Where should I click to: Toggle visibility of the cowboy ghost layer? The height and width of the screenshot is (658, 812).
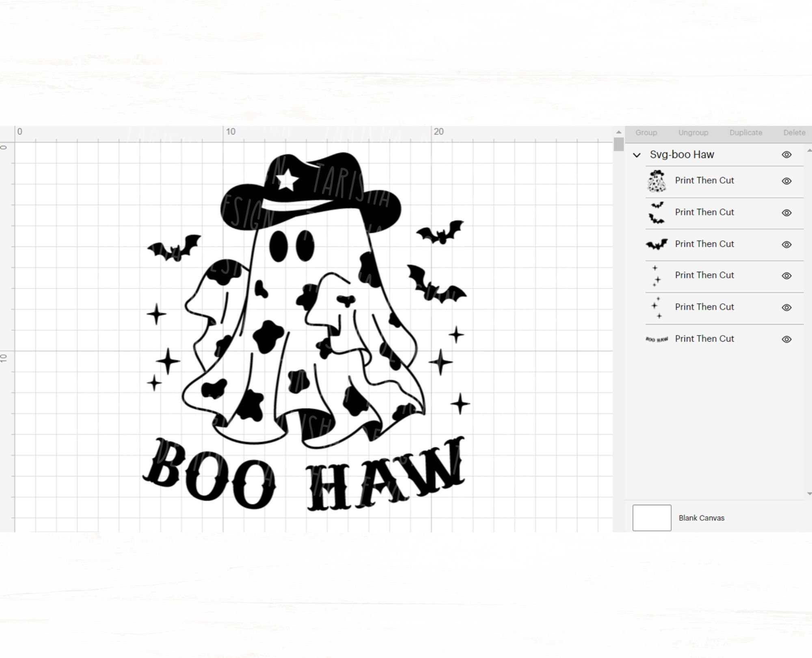(787, 180)
